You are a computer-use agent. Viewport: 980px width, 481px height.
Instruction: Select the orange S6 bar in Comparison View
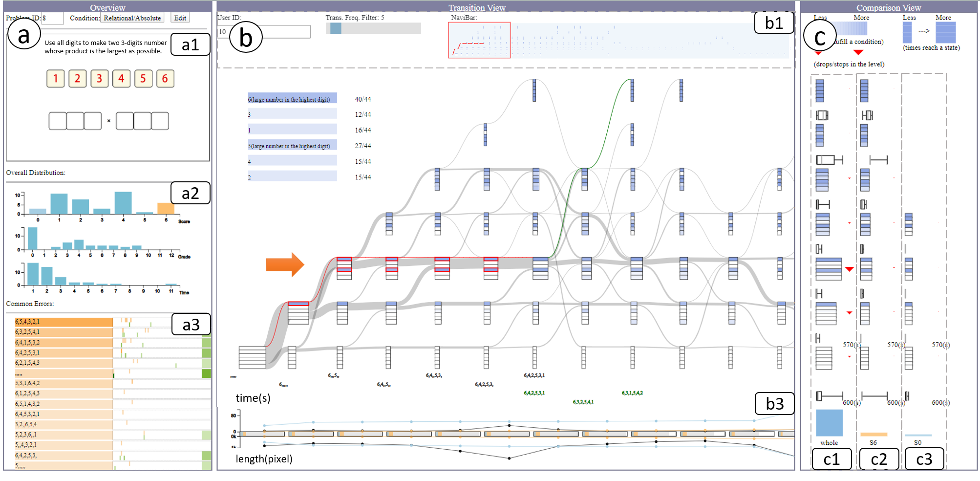click(x=873, y=434)
